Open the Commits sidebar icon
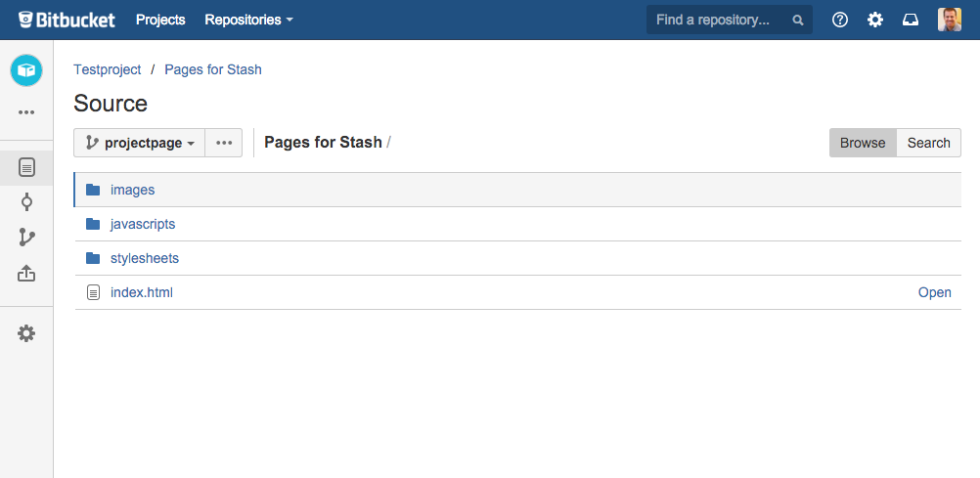Viewport: 980px width, 478px height. 26,202
